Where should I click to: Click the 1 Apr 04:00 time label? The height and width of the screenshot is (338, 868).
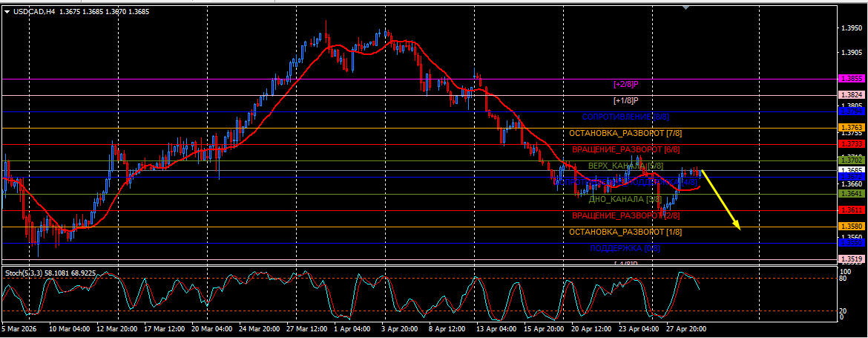tap(352, 328)
